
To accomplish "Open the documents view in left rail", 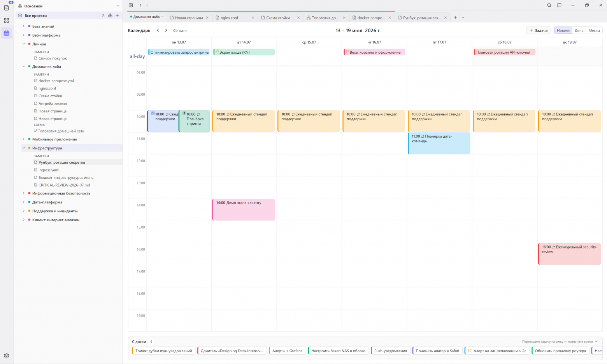I will tap(6, 7).
